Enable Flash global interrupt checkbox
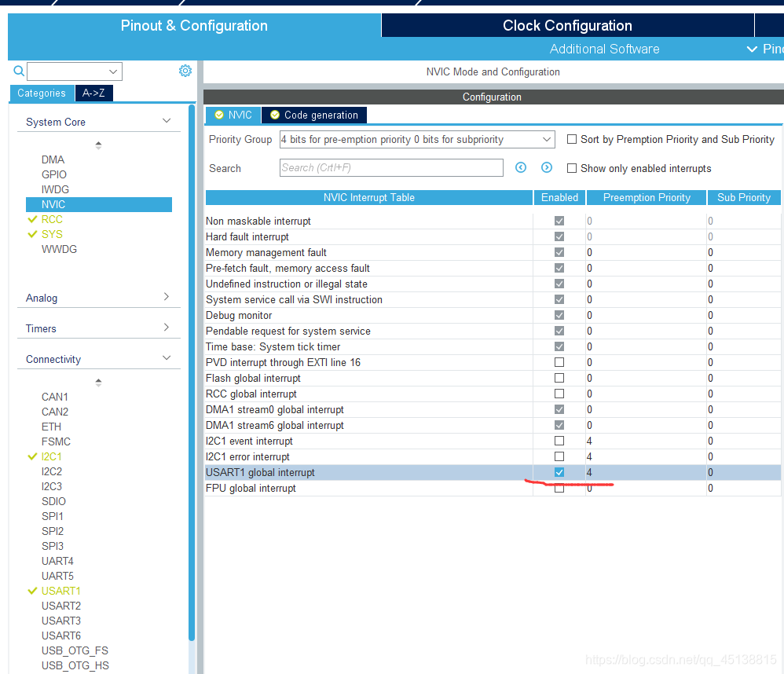Screen dimensions: 784x674 coord(559,378)
